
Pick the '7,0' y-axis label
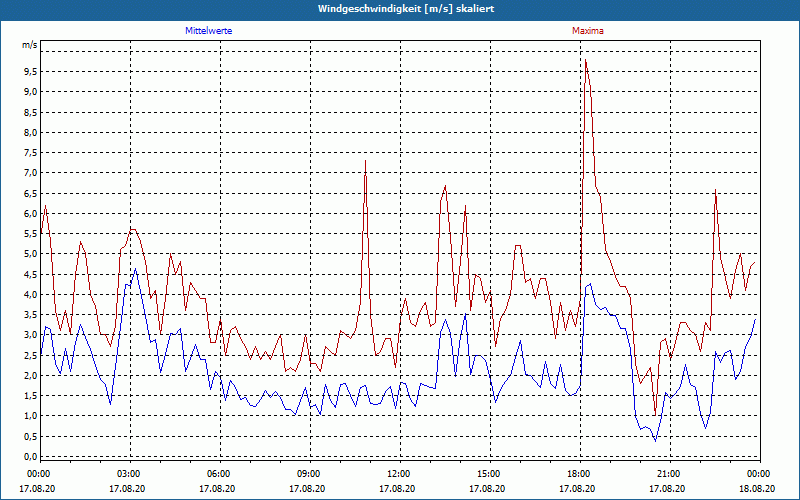pos(31,173)
